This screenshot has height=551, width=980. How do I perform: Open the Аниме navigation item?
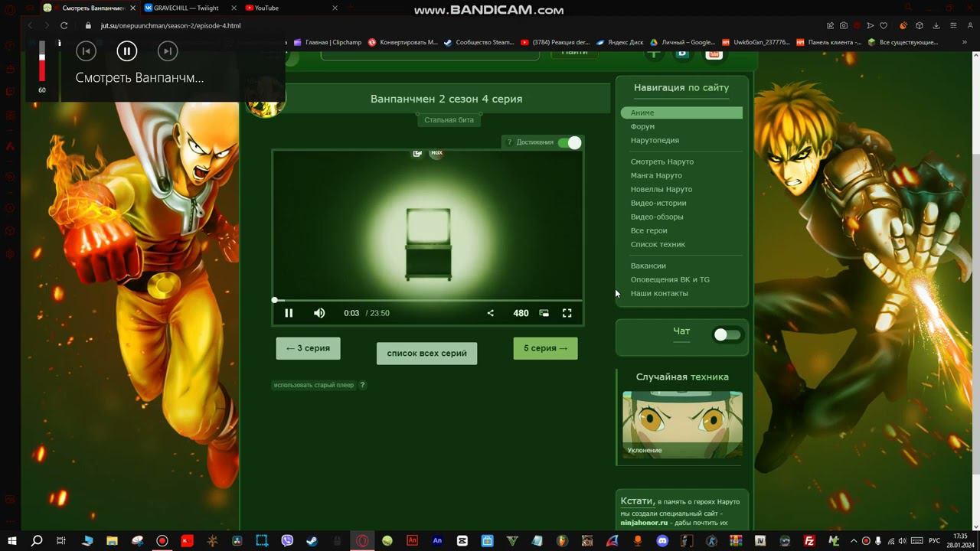tap(681, 112)
